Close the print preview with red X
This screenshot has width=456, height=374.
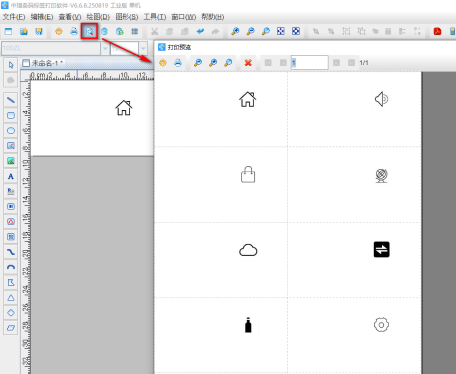click(x=248, y=63)
